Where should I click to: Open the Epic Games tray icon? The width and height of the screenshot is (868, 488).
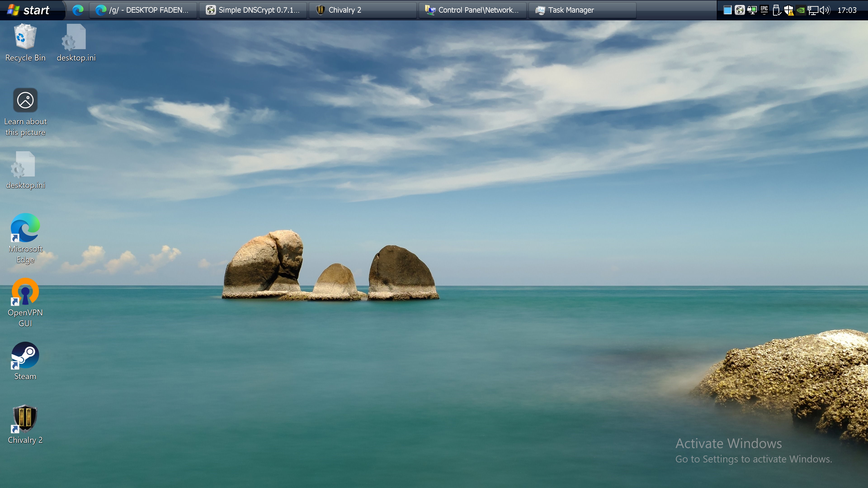pos(764,10)
